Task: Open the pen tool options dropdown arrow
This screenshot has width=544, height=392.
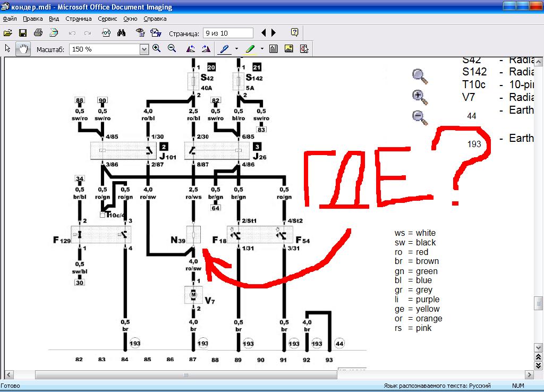Action: click(x=236, y=49)
